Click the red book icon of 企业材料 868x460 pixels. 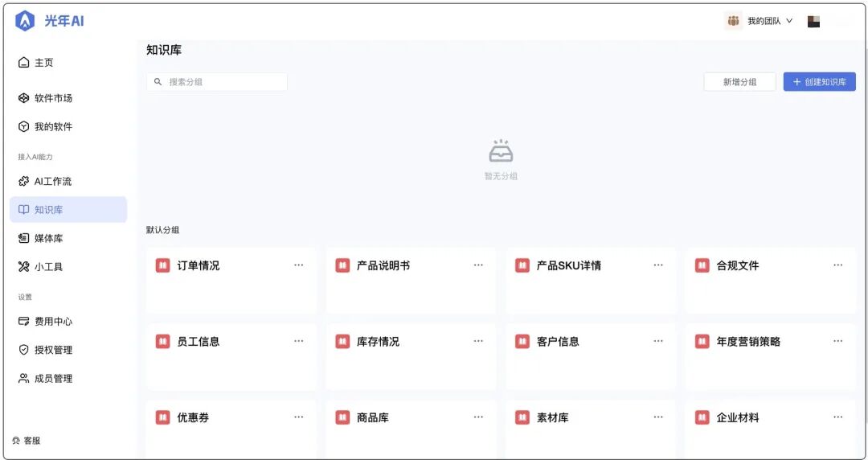tap(702, 417)
